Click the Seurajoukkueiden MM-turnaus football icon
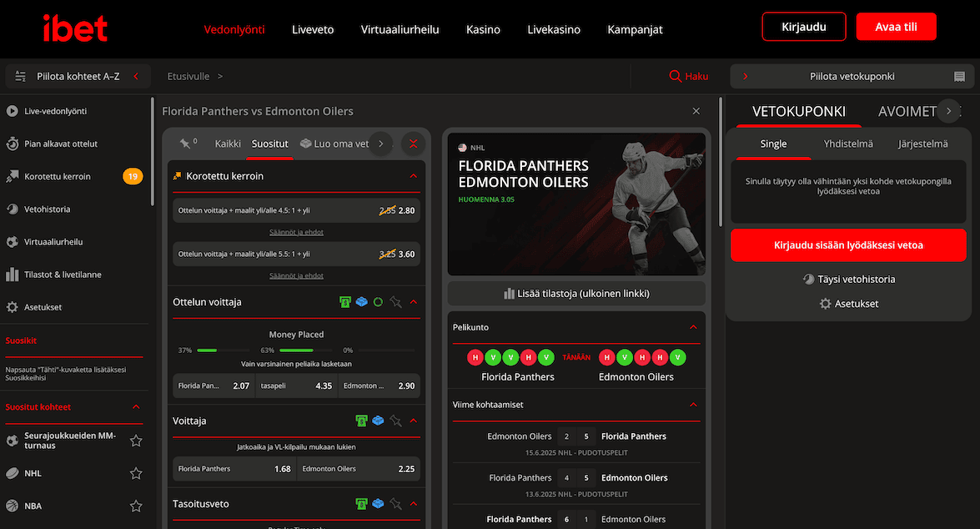The width and height of the screenshot is (980, 529). 12,441
